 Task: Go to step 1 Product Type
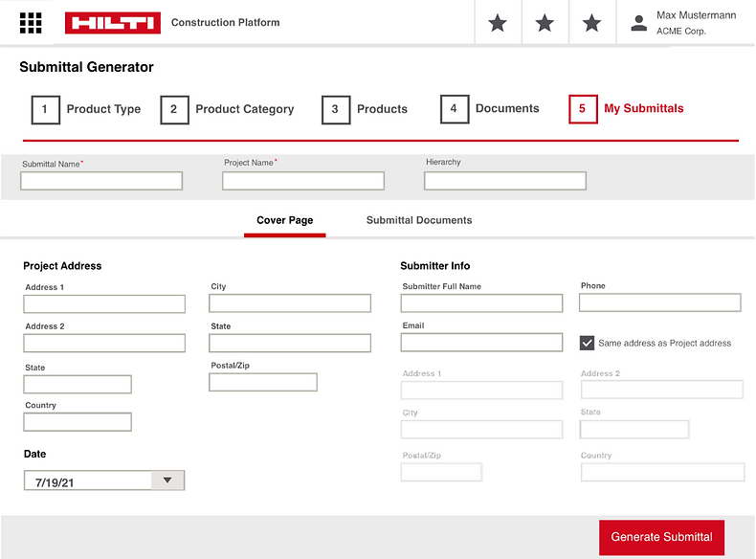tap(86, 109)
